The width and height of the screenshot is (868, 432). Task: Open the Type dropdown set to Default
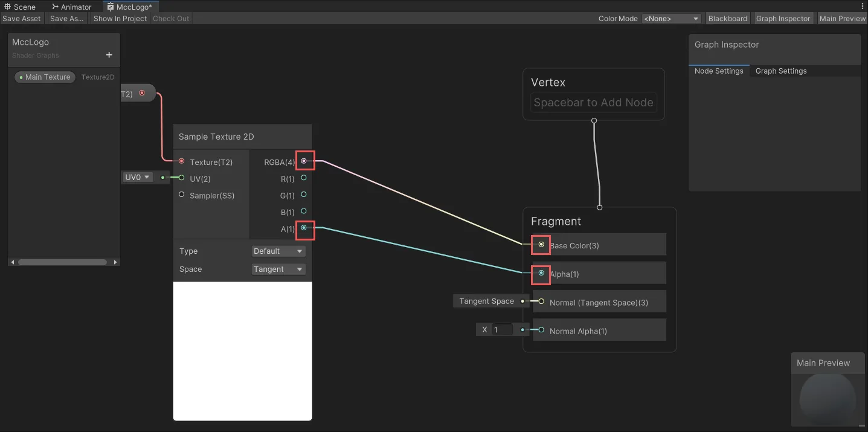[x=278, y=251]
